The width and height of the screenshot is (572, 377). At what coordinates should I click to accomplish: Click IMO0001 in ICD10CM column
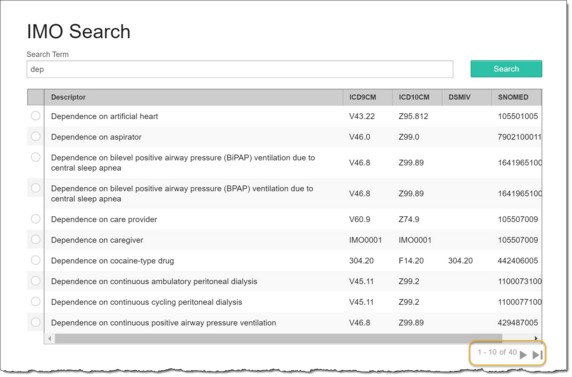point(415,240)
